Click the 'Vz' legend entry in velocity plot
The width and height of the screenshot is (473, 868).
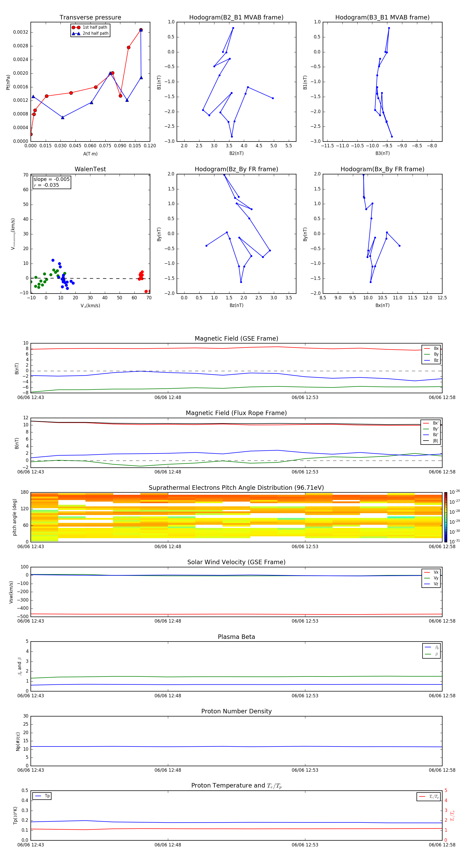[x=431, y=584]
